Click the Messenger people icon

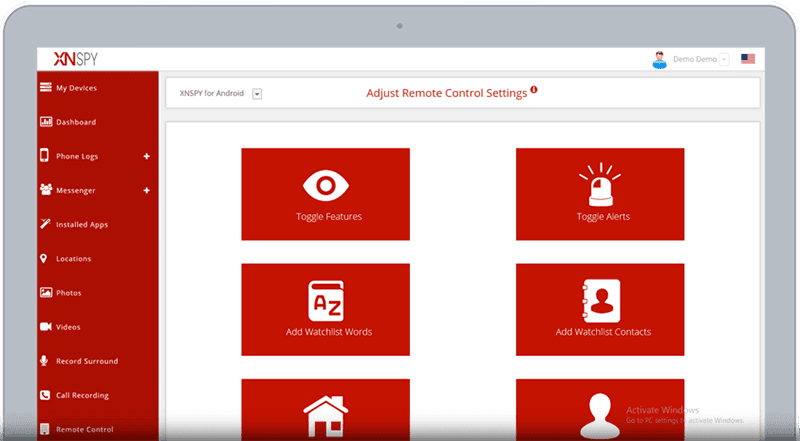tap(46, 189)
